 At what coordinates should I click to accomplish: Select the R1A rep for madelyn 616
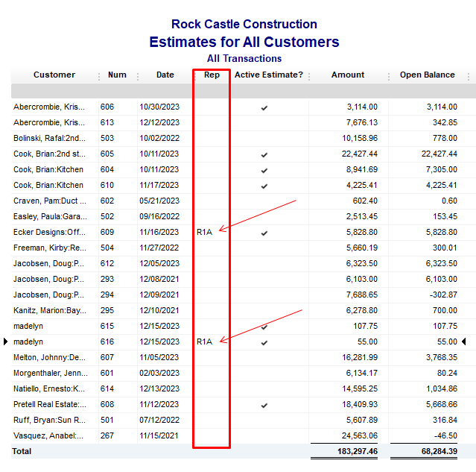[x=204, y=342]
